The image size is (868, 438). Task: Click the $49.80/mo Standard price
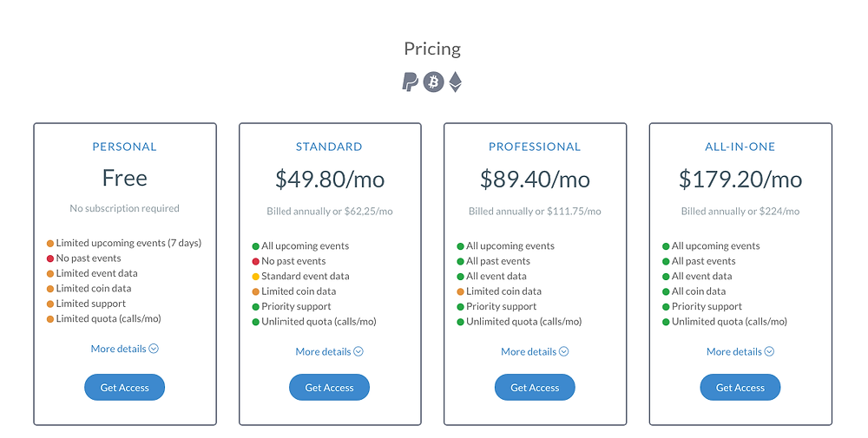[x=330, y=180]
